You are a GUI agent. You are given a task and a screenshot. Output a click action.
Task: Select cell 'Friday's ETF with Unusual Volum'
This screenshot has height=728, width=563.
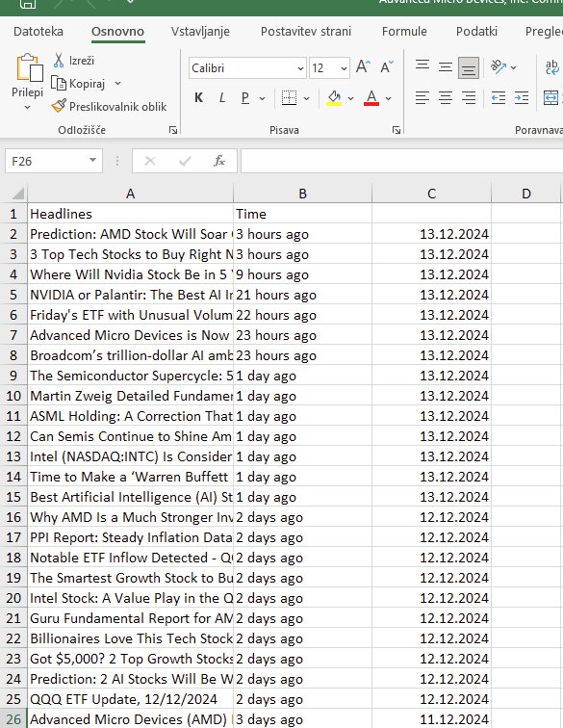tap(131, 315)
